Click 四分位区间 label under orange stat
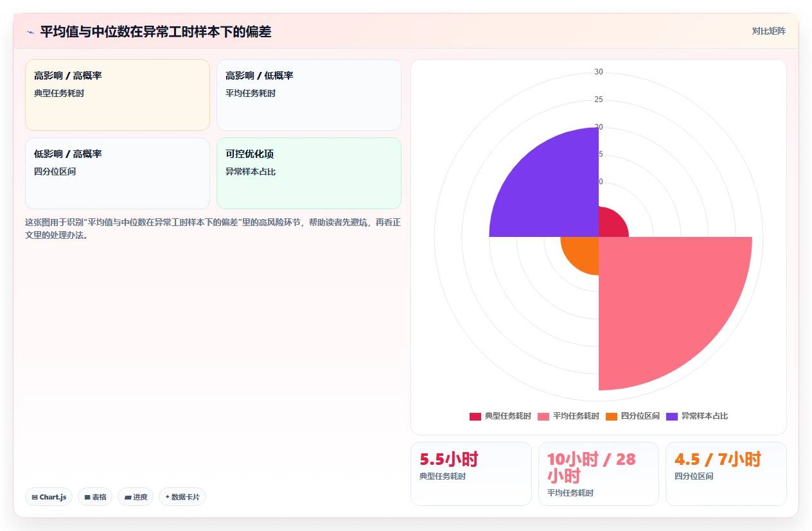Screen dimensions: 812x531 pyautogui.click(x=694, y=476)
